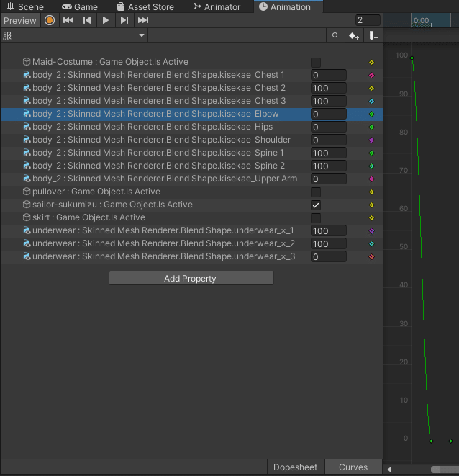
Task: Click keyframe diamond for kisekae_Upper Arm
Action: pos(371,179)
